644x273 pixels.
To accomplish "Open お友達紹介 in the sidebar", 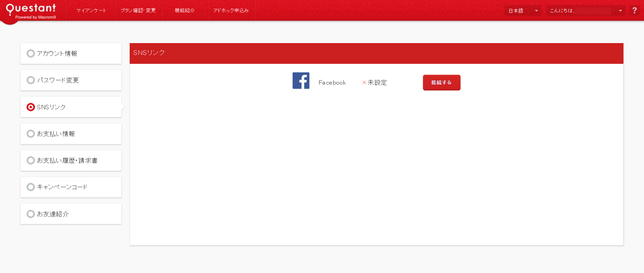I will point(71,214).
